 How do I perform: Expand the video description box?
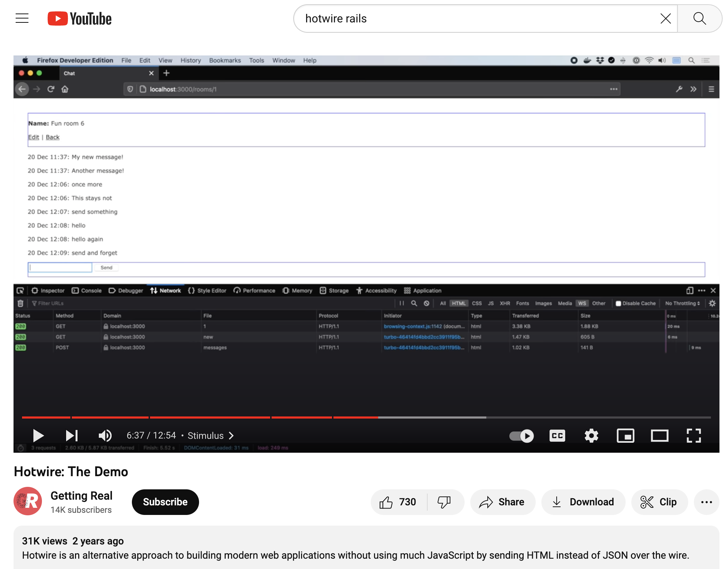366,548
